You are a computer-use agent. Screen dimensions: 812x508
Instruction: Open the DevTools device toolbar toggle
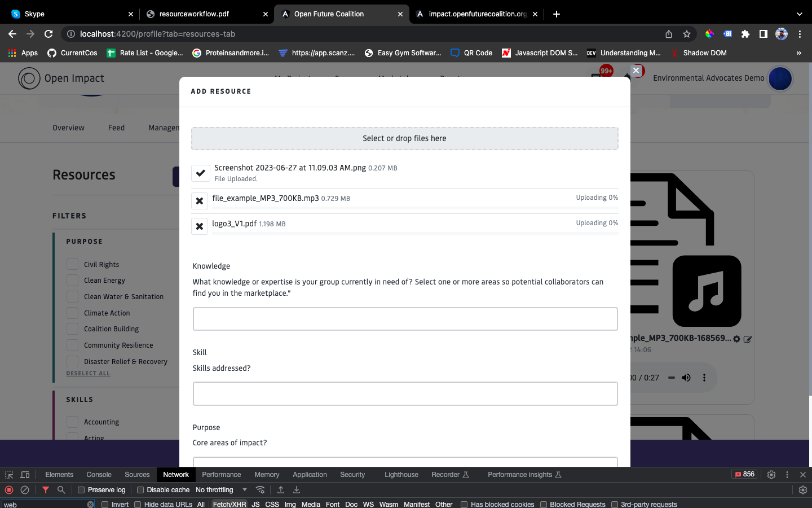pos(25,475)
